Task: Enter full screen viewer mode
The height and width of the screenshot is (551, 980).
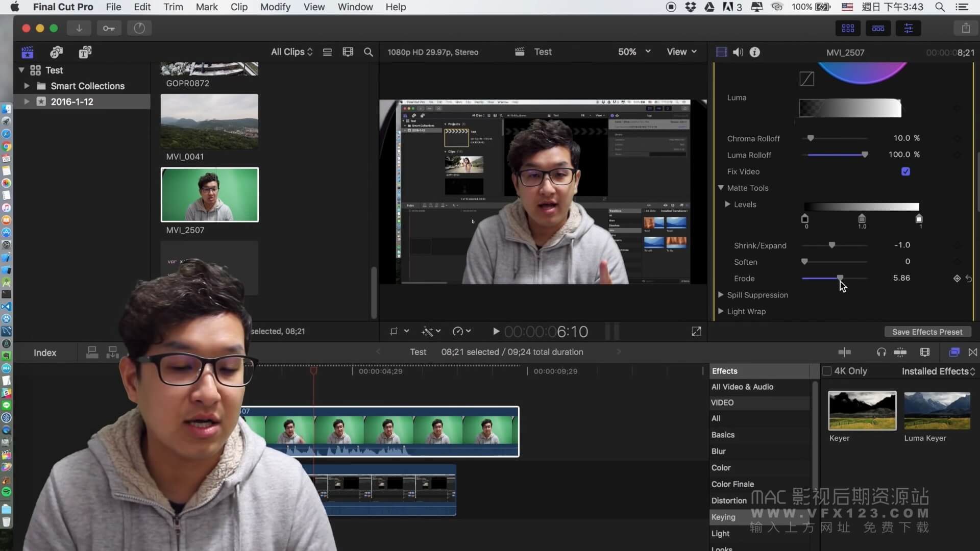Action: (x=696, y=332)
